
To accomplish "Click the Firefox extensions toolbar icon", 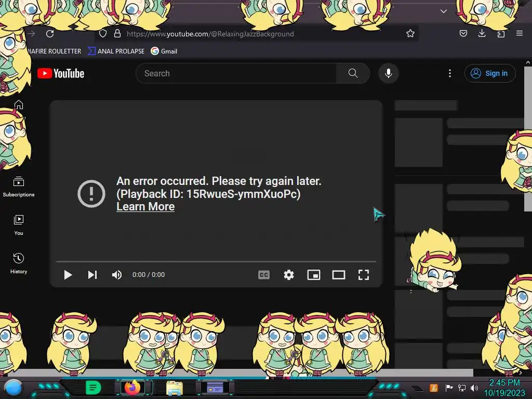I will (501, 33).
